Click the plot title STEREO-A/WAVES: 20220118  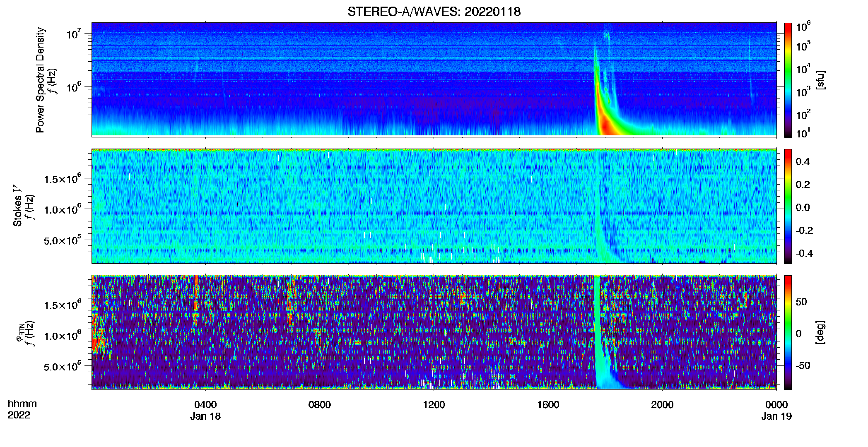[434, 12]
